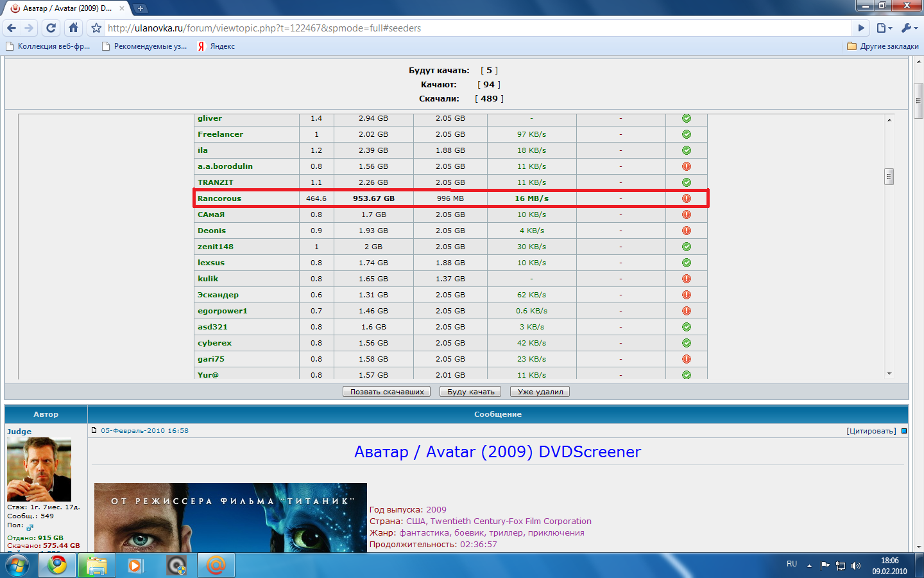This screenshot has width=924, height=578.
Task: Click the red warning icon beside Rancorous
Action: click(x=686, y=198)
